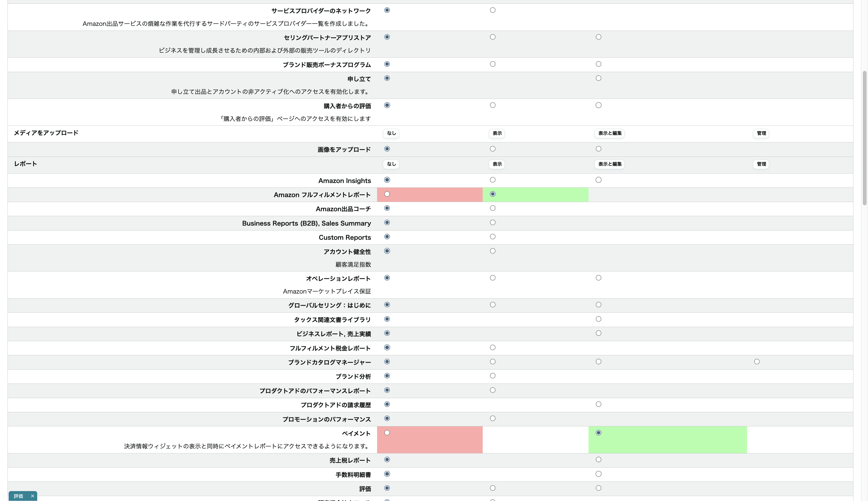Select 表示と編集 for 評価 report row
The width and height of the screenshot is (868, 501).
(x=598, y=488)
